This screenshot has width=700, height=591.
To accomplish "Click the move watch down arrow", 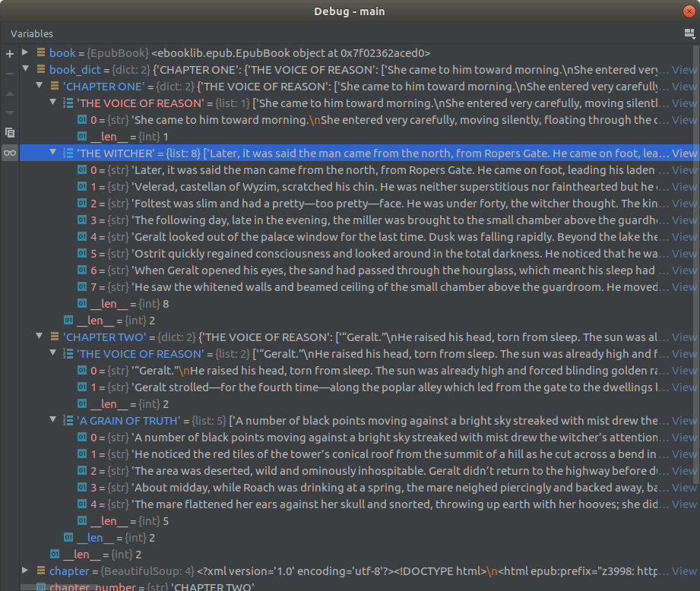I will point(10,113).
